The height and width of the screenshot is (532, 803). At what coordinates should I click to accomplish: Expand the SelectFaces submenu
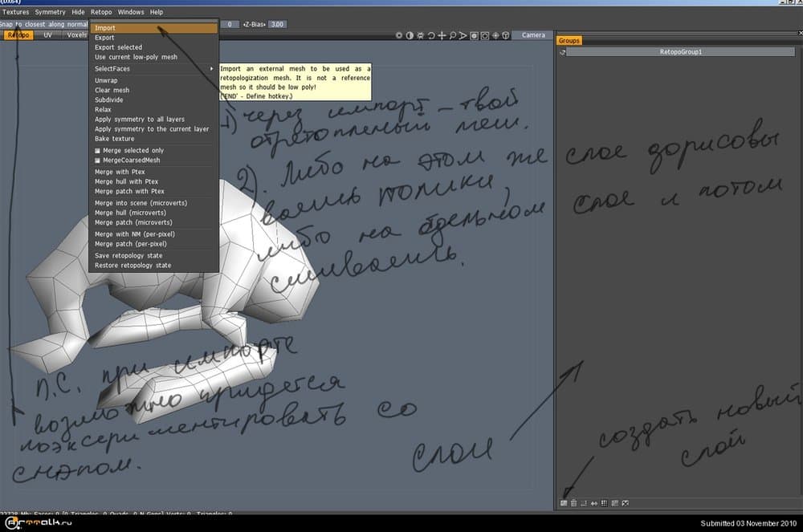pyautogui.click(x=153, y=69)
